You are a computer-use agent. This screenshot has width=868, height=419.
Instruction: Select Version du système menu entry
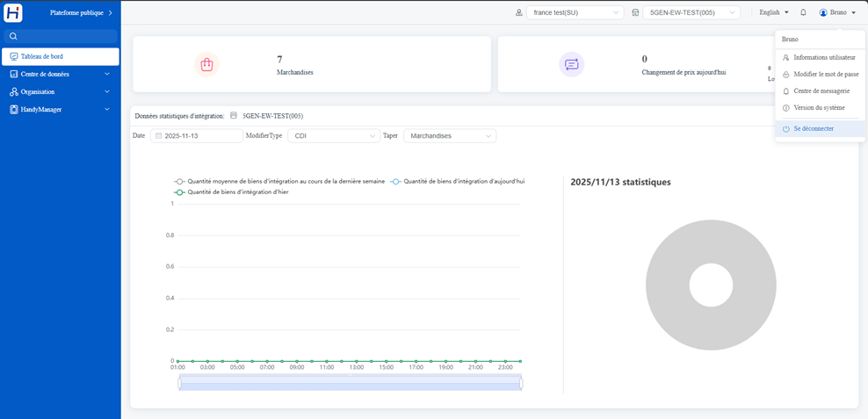click(x=821, y=108)
